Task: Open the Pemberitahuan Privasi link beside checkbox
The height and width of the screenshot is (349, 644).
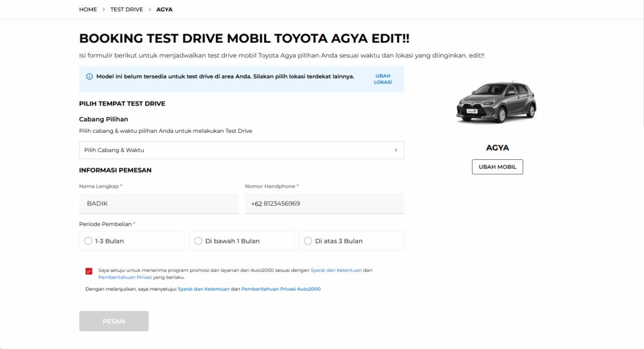Action: (x=125, y=278)
